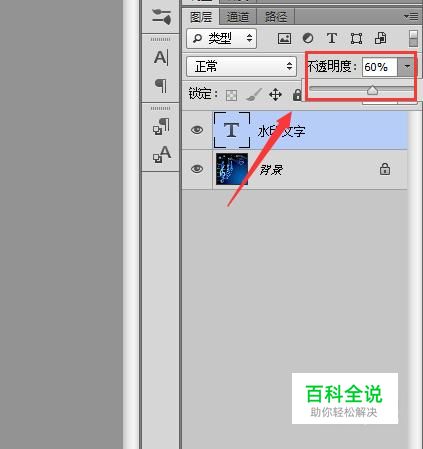The image size is (423, 449).
Task: Switch to the 通道 tab
Action: (x=238, y=17)
